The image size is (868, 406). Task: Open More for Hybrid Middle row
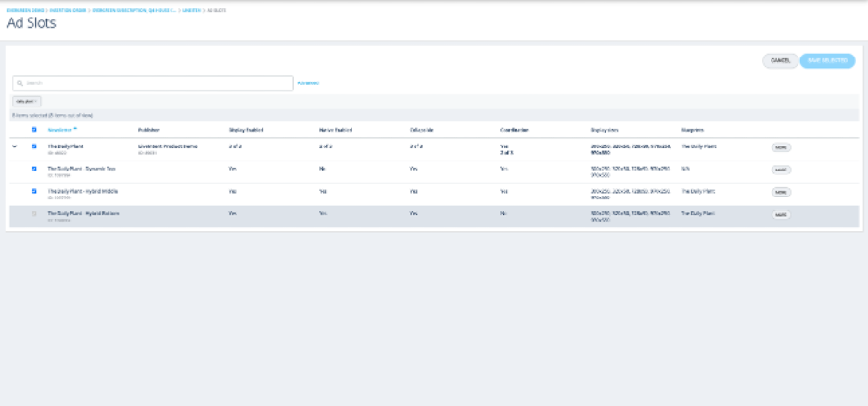tap(781, 193)
